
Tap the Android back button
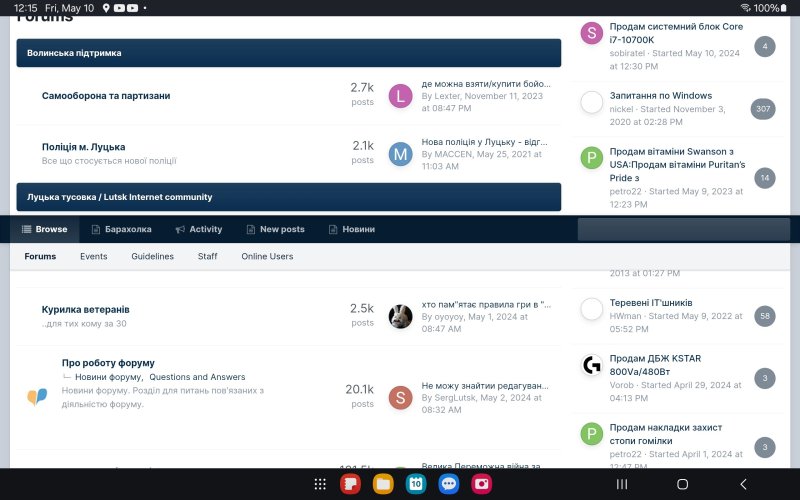tap(743, 484)
